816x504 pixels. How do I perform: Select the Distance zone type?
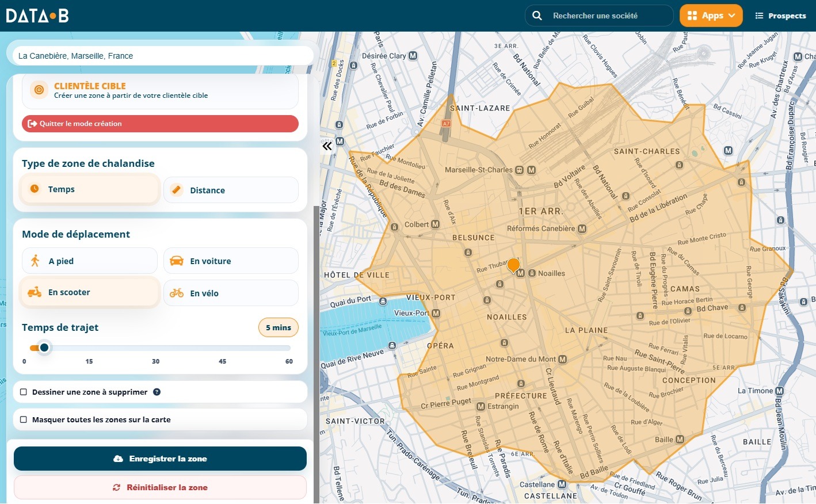point(231,190)
